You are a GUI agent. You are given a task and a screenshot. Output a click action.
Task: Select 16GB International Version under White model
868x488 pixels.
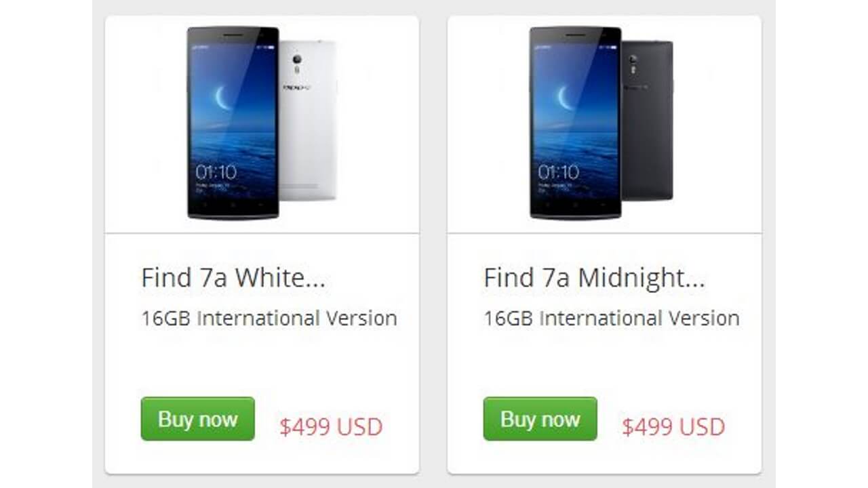269,317
